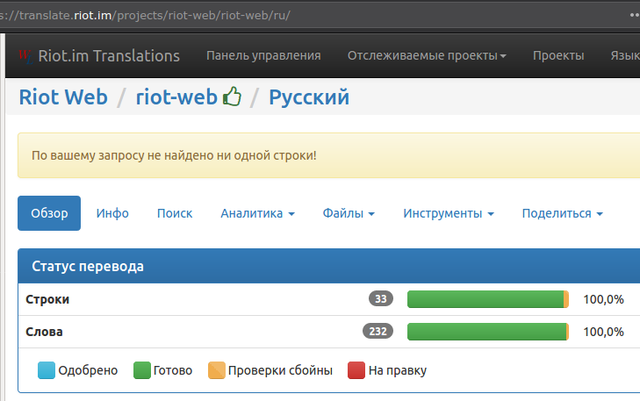Screen dimensions: 640x401
Task: Select the Обзор tab
Action: 49,213
